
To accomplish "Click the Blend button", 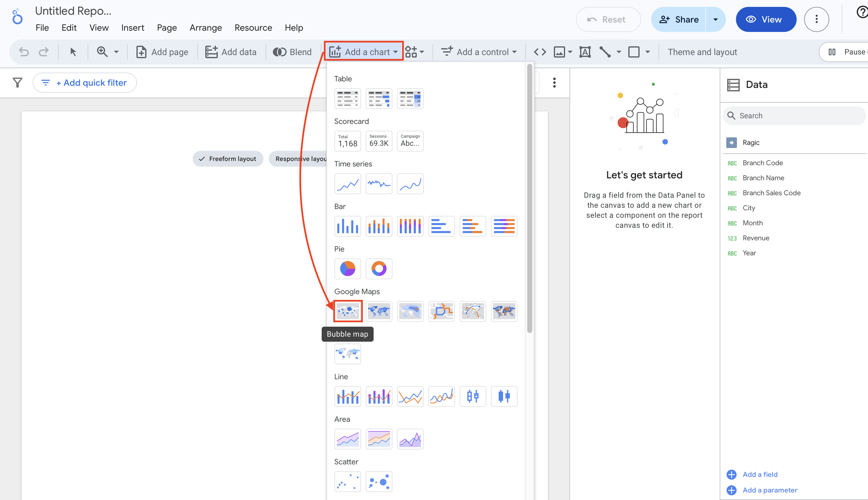I will tap(292, 52).
